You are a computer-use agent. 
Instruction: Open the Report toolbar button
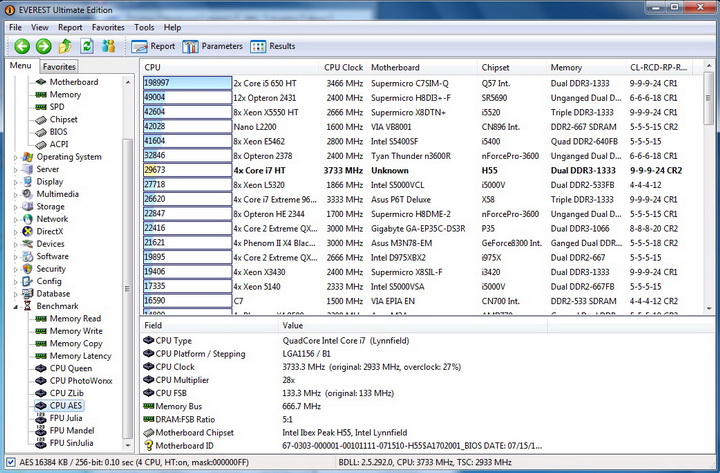pos(153,46)
